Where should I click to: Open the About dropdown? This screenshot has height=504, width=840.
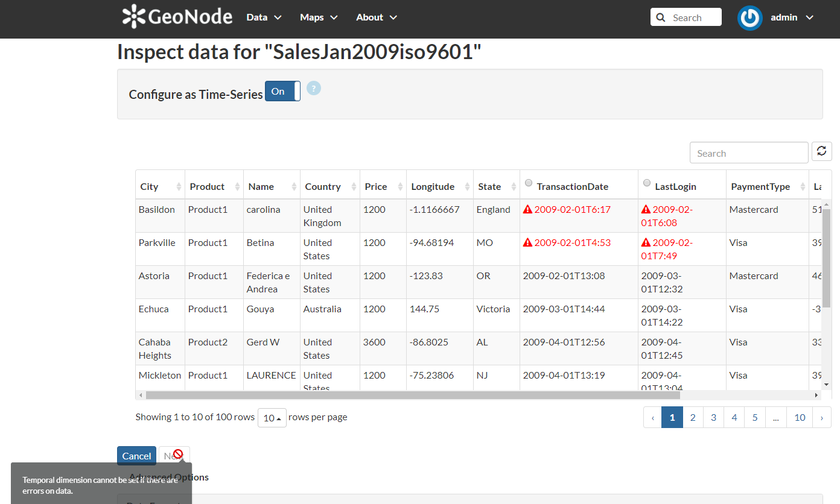point(376,17)
